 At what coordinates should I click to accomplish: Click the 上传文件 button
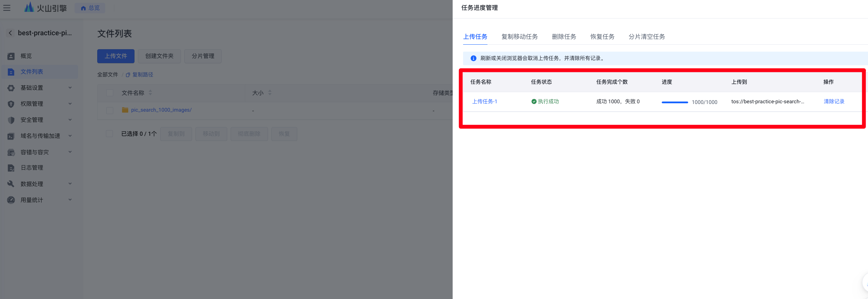(116, 56)
